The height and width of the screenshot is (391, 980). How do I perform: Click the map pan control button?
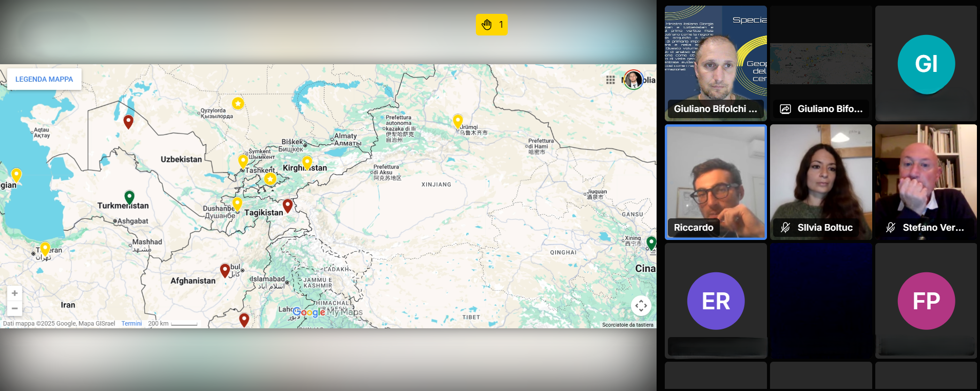point(641,306)
